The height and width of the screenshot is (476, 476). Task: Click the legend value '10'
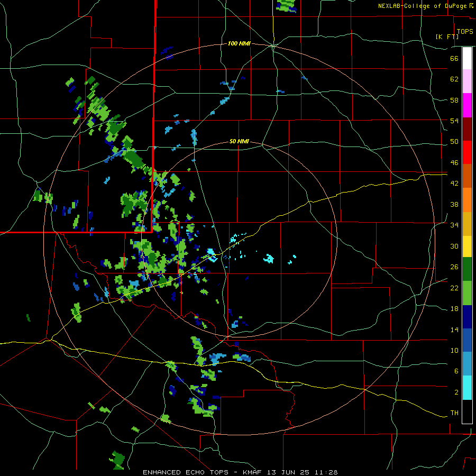(454, 350)
